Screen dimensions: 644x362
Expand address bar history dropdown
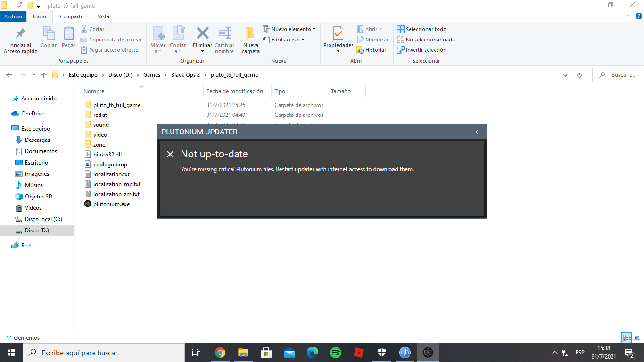point(565,75)
